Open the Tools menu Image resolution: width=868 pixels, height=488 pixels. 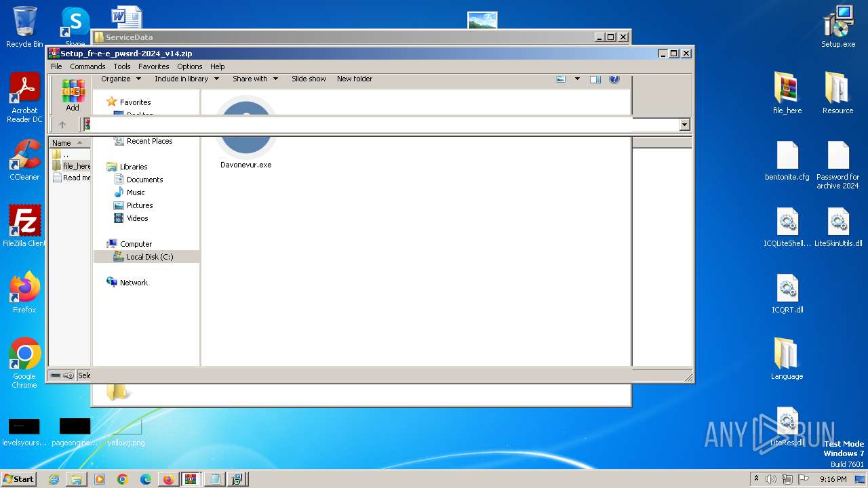point(122,66)
